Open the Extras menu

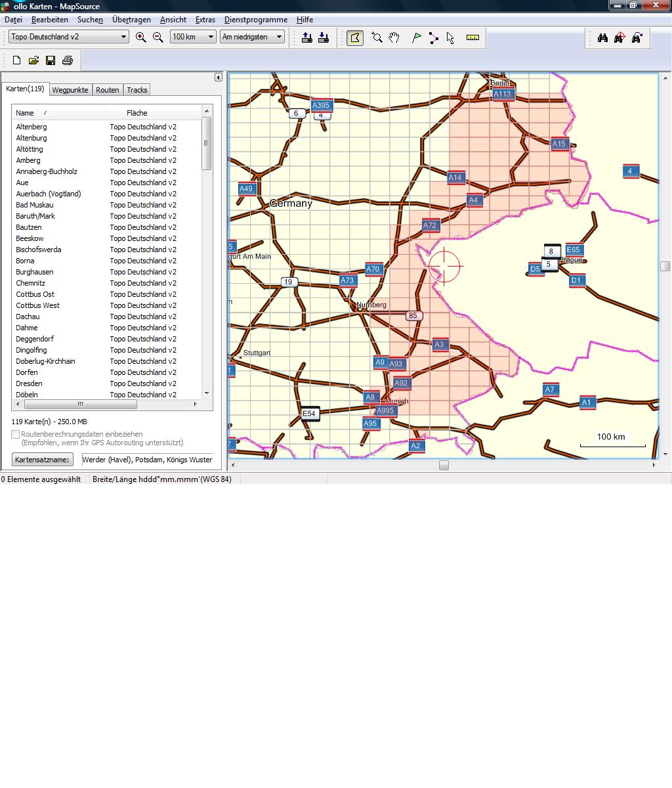205,20
